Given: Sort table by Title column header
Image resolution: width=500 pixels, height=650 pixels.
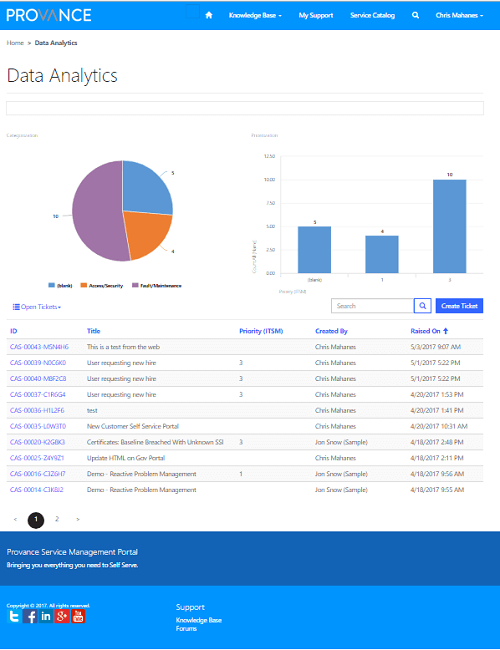Looking at the screenshot, I should click(x=94, y=331).
